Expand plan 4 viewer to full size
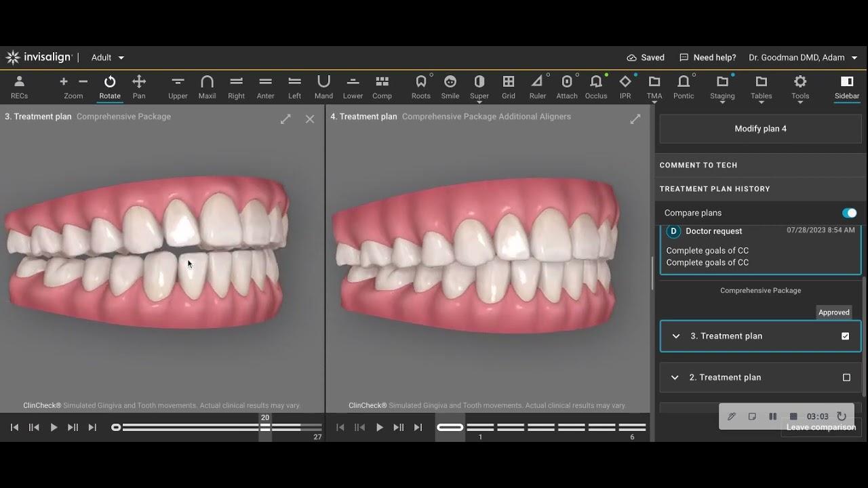Viewport: 868px width, 488px height. [635, 119]
